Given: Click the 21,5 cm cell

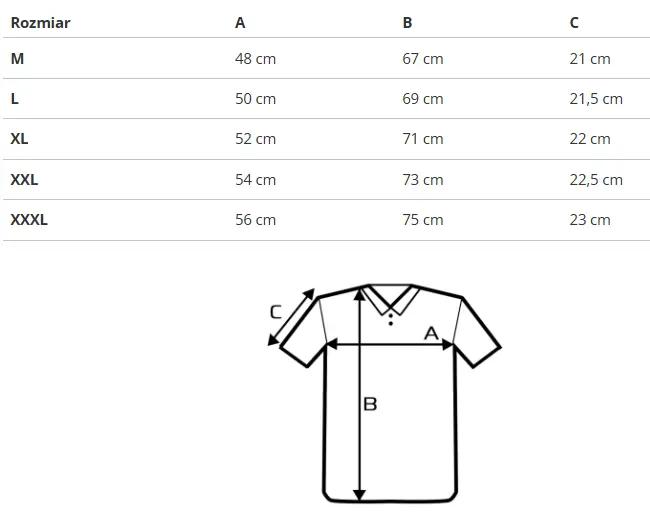Looking at the screenshot, I should click(596, 99).
